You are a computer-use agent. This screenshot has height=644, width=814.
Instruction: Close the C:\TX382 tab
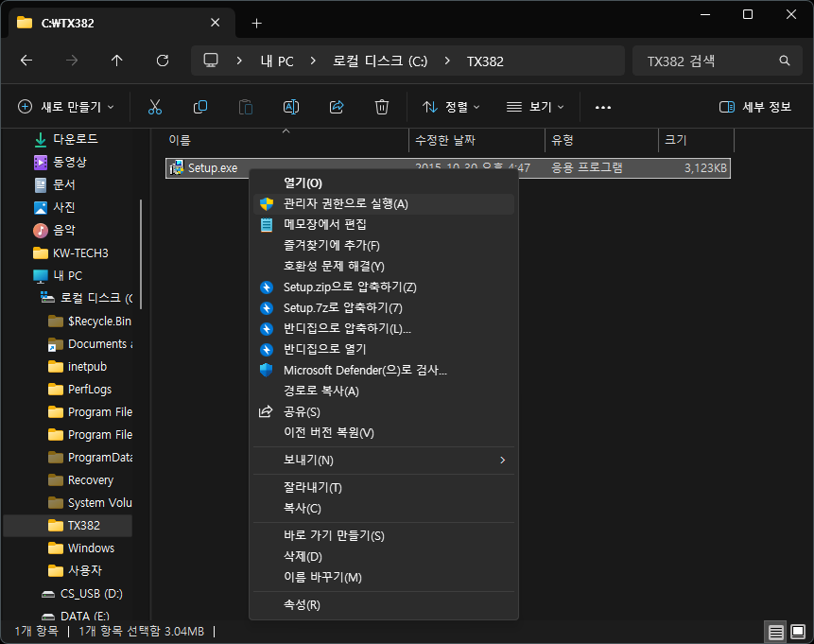pos(215,23)
